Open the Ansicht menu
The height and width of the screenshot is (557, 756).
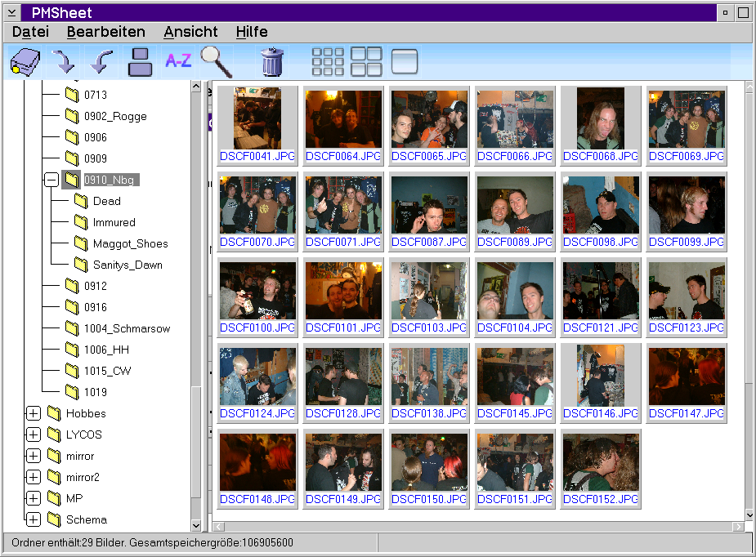(x=191, y=32)
